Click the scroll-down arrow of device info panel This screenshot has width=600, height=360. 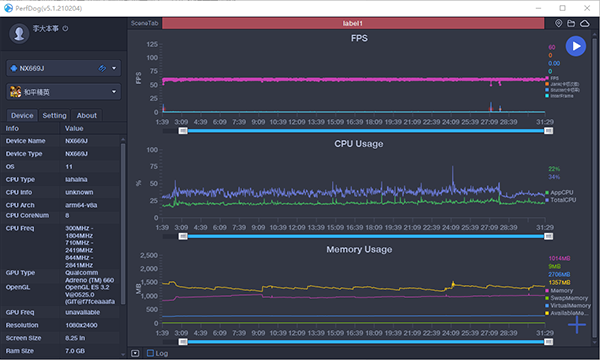123,354
